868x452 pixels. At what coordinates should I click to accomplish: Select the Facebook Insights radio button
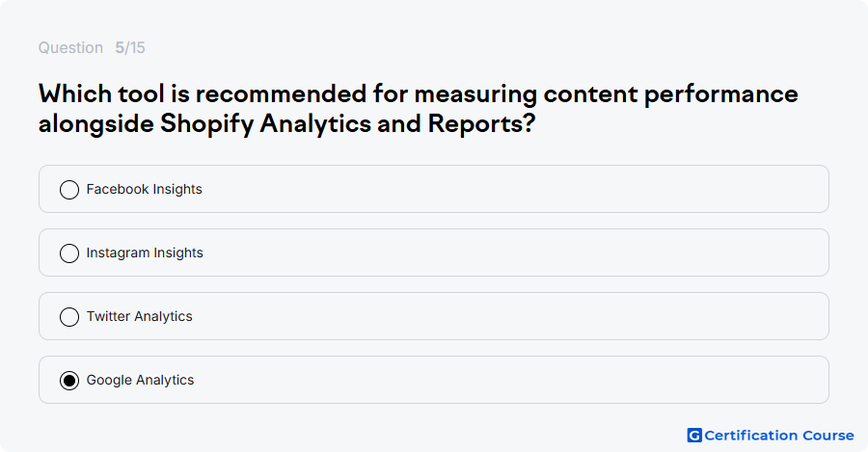pos(69,190)
